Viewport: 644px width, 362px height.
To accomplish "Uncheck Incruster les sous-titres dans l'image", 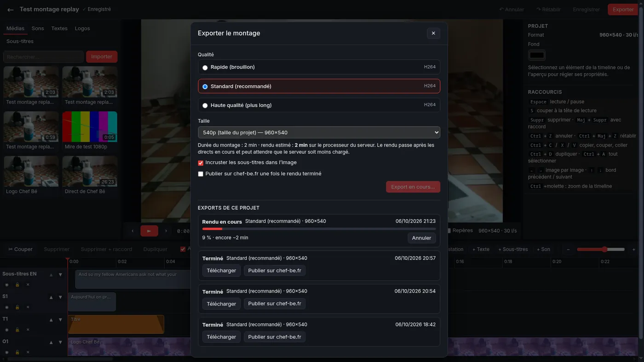I will click(x=201, y=163).
